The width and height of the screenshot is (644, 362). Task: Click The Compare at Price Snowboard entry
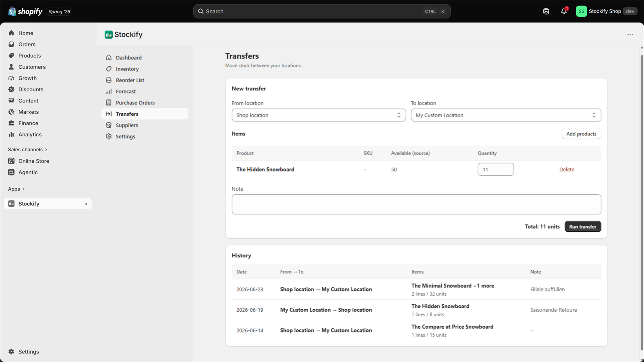click(452, 327)
